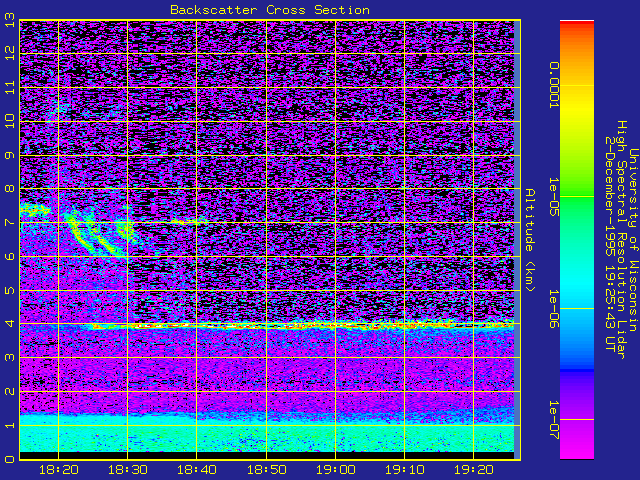Click the bright cloud layer at 4 km
Screen dimensions: 640x480
(x=302, y=326)
